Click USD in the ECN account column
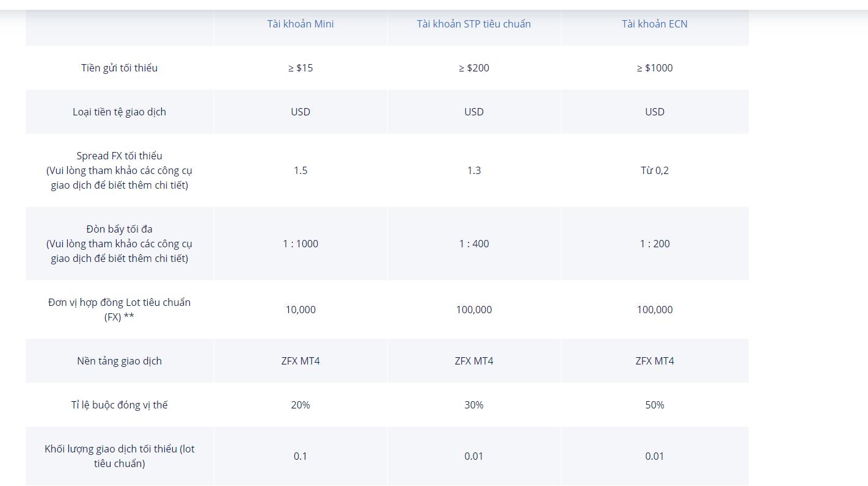The image size is (868, 486). (655, 112)
